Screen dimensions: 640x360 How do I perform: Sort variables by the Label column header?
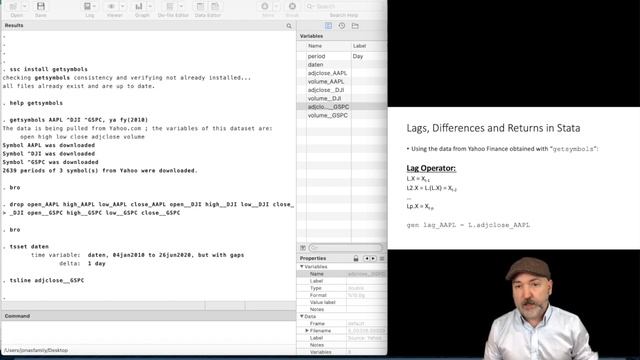pos(359,46)
